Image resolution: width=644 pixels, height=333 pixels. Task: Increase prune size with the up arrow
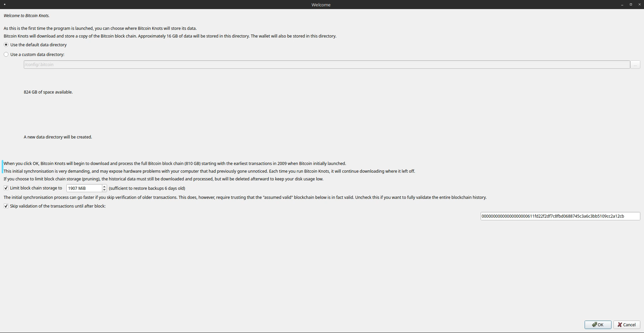pos(104,186)
